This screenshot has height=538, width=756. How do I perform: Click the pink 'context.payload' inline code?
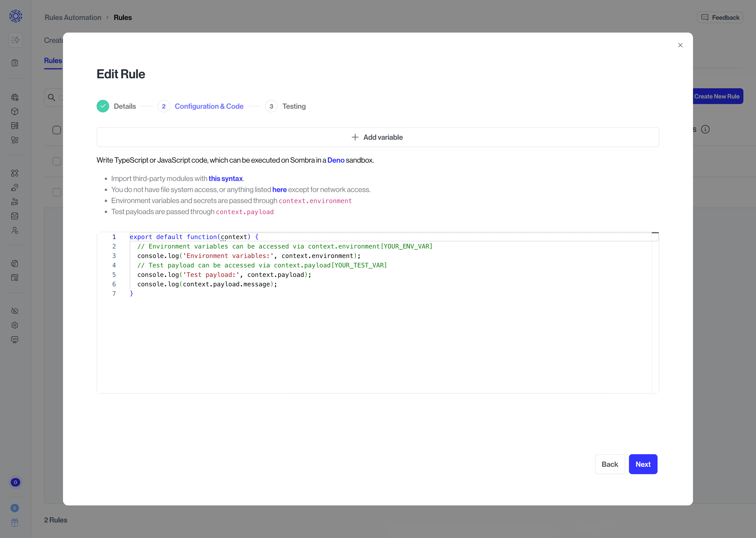245,212
